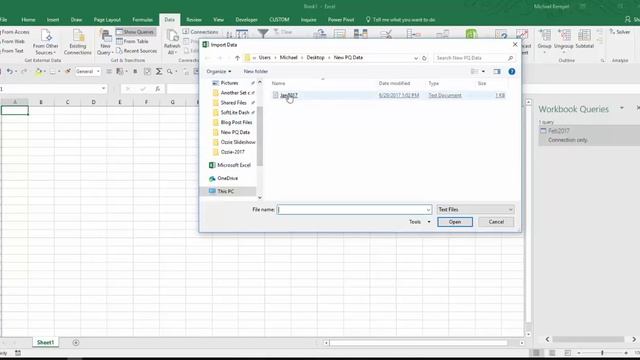Select the Sheet1 tab
This screenshot has width=640, height=360.
[45, 342]
